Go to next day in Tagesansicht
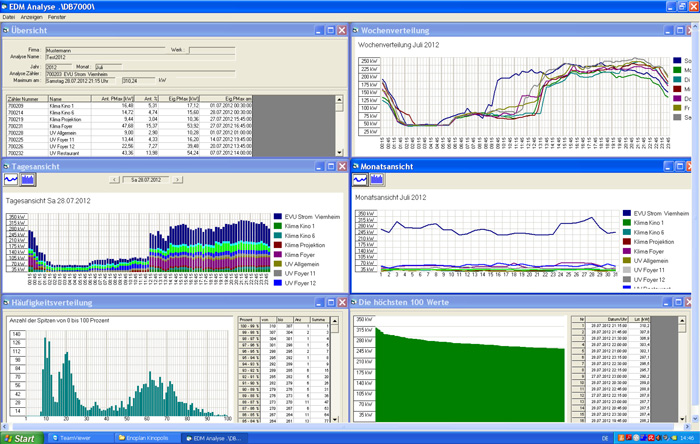 pos(179,180)
